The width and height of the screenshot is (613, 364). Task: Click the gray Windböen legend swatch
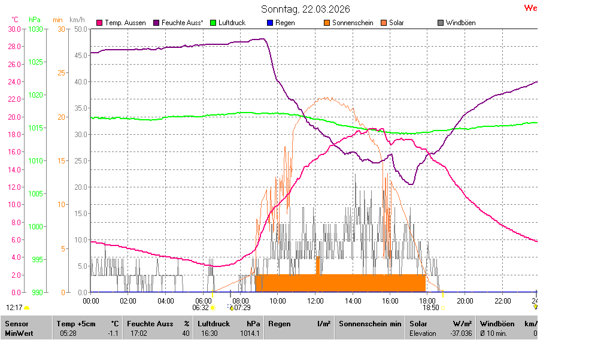coord(441,23)
